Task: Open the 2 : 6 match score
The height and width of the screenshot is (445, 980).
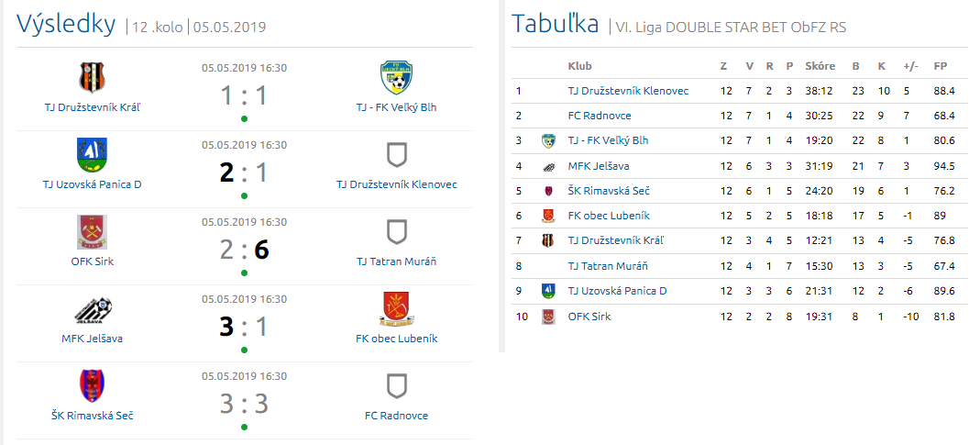Action: coord(244,250)
